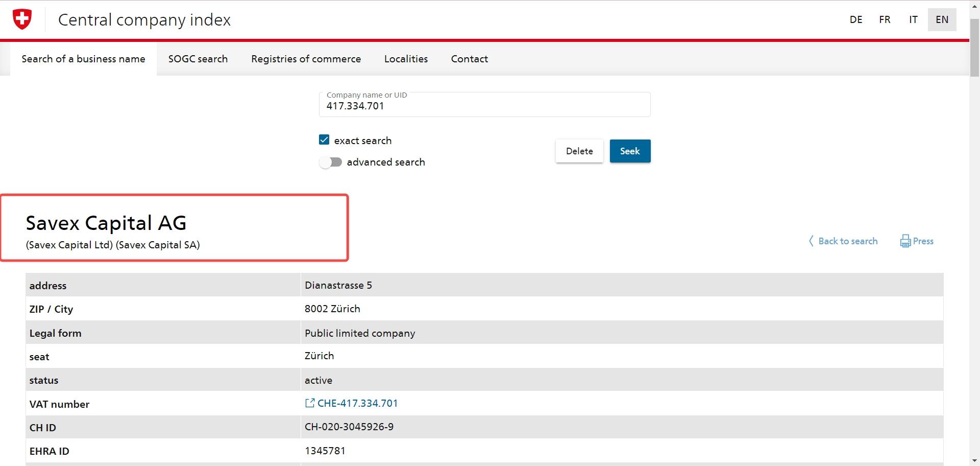
Task: Click the Public limited company value
Action: coord(360,333)
